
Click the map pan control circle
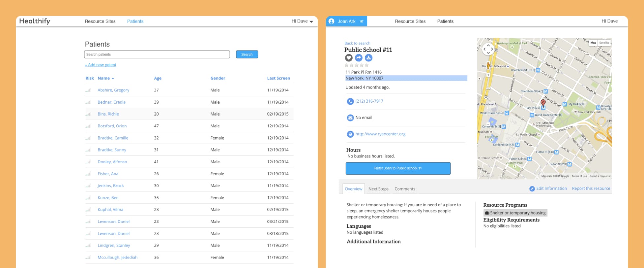point(488,49)
